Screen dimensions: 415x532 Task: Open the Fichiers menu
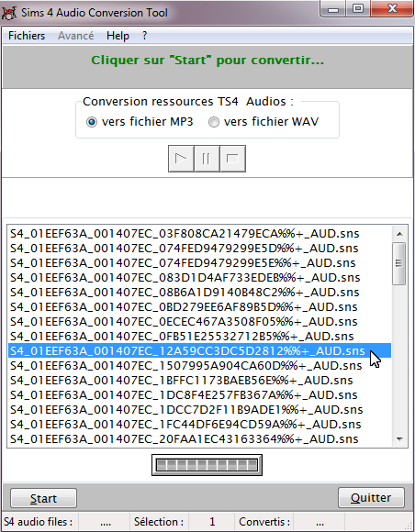click(27, 36)
